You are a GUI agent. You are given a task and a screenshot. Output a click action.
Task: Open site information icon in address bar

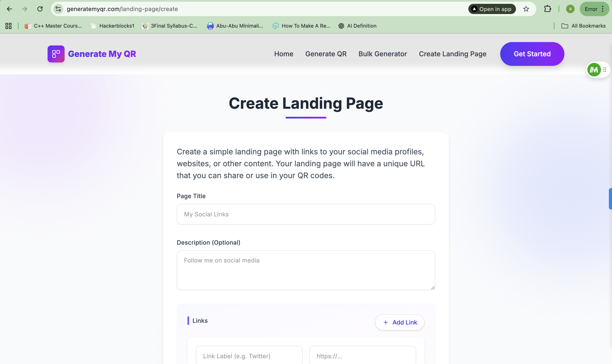tap(58, 9)
